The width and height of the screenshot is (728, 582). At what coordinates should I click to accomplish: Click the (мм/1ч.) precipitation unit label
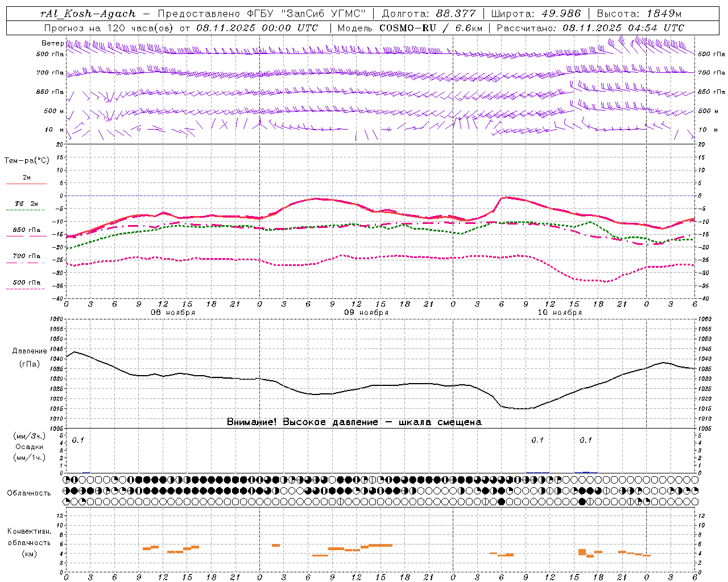click(30, 458)
